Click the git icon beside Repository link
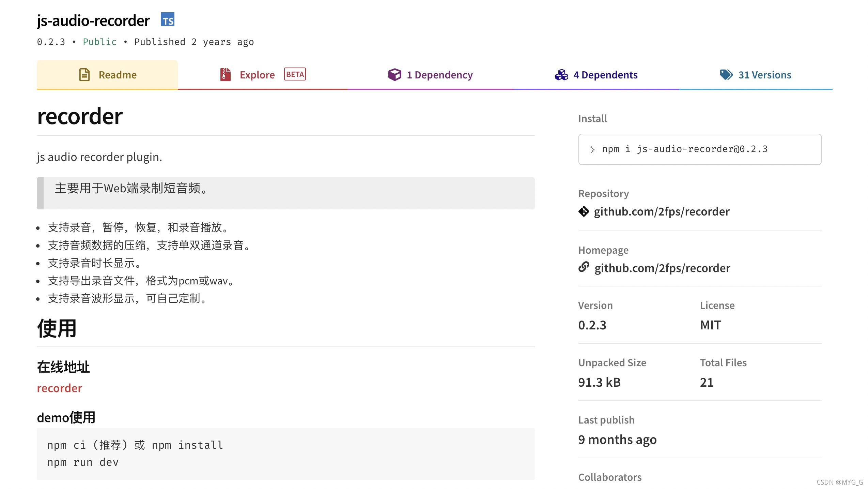The image size is (868, 489). click(x=584, y=211)
